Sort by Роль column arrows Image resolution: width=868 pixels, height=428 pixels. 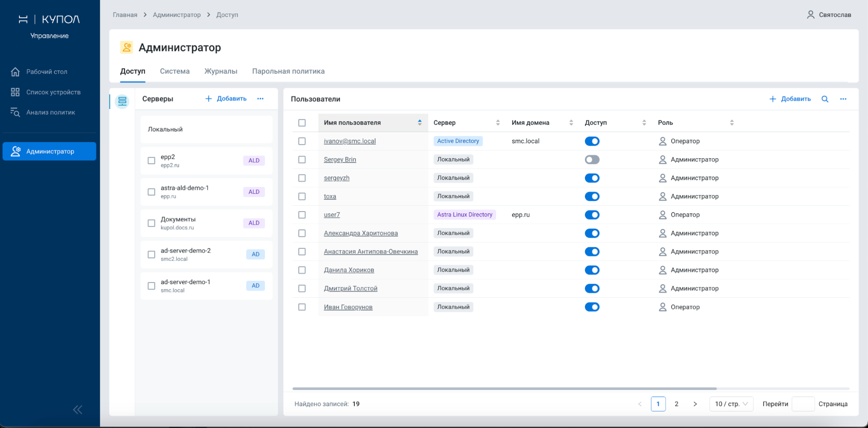(732, 123)
